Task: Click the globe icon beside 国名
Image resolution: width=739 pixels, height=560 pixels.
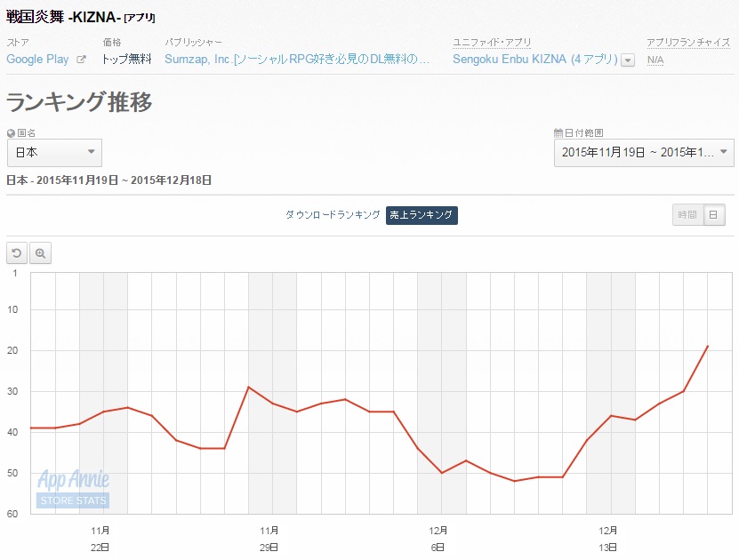Action: coord(12,133)
